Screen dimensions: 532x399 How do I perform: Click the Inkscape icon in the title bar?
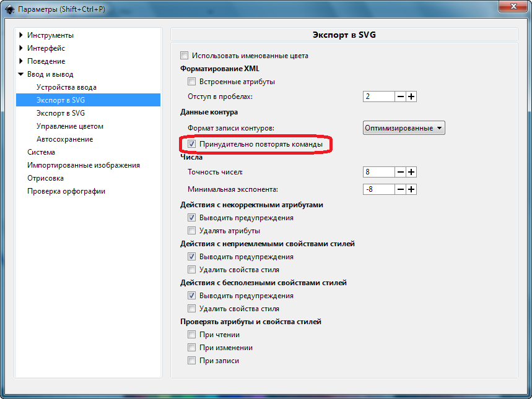click(9, 9)
